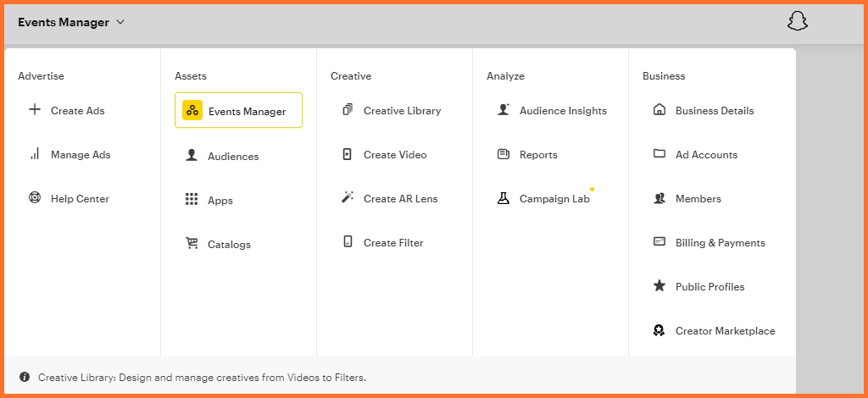
Task: Open Billing & Payments page
Action: click(x=720, y=243)
